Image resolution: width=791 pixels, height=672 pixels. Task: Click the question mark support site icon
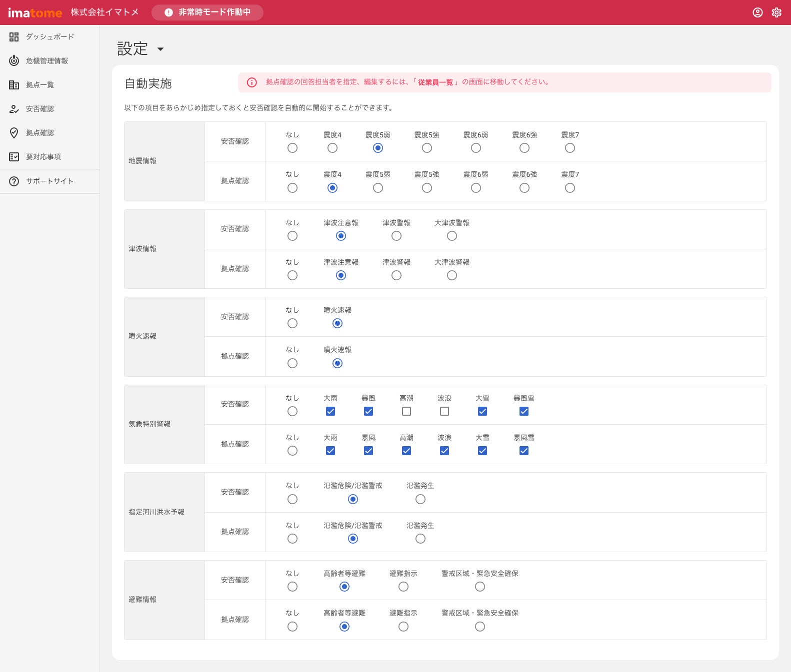14,181
